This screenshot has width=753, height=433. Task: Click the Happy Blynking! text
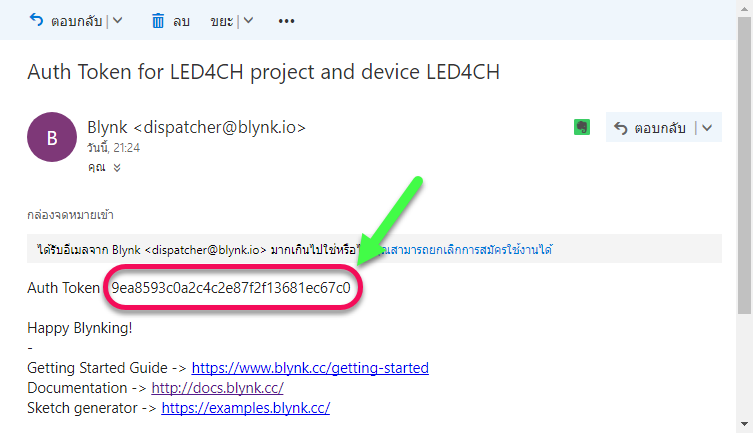[x=80, y=328]
